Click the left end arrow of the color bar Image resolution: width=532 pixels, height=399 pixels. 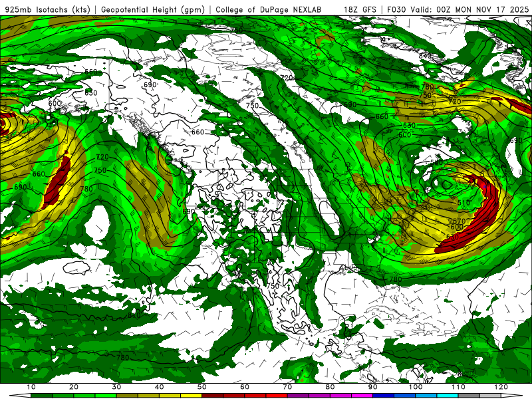coord(20,396)
